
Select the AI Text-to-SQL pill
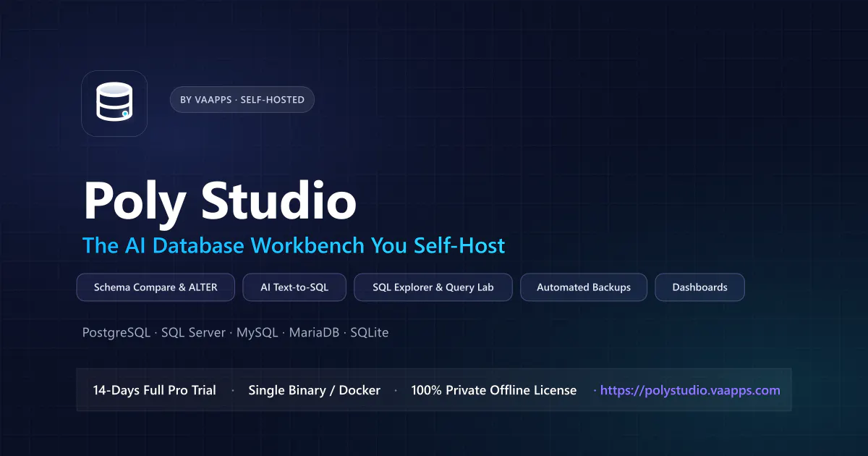click(x=294, y=287)
